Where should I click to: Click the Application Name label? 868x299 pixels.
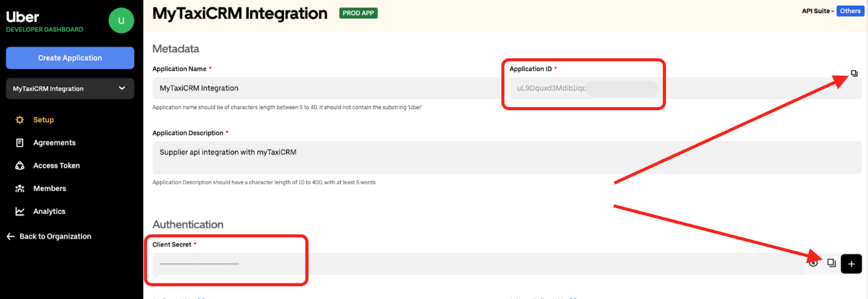click(x=180, y=69)
